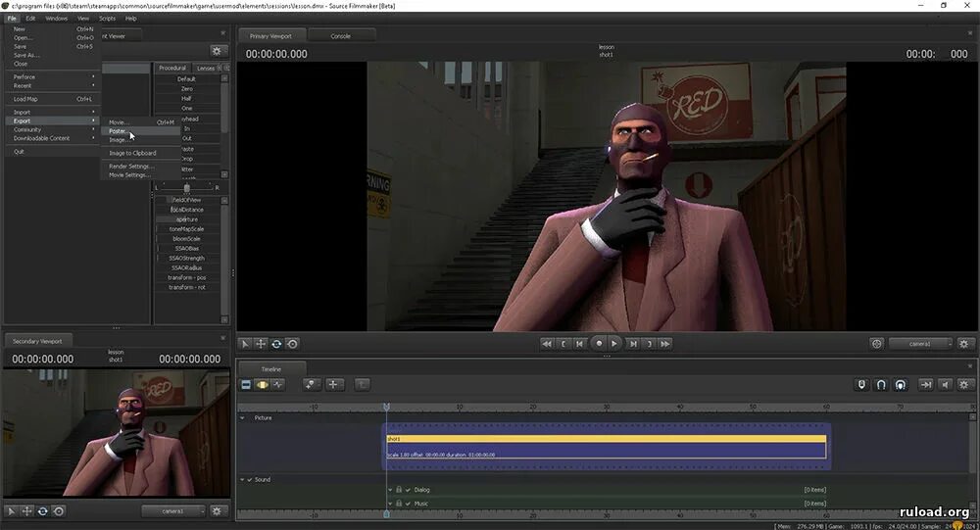The width and height of the screenshot is (980, 530).
Task: Select the arrow tool in Secondary Viewport
Action: coord(11,511)
